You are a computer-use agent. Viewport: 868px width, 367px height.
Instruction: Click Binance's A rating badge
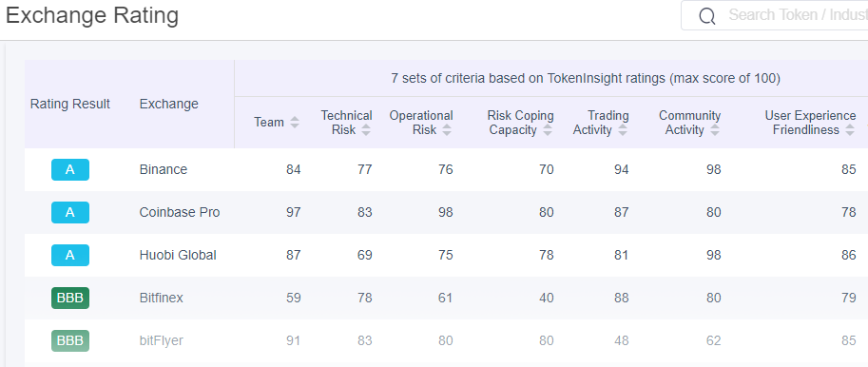(x=70, y=169)
